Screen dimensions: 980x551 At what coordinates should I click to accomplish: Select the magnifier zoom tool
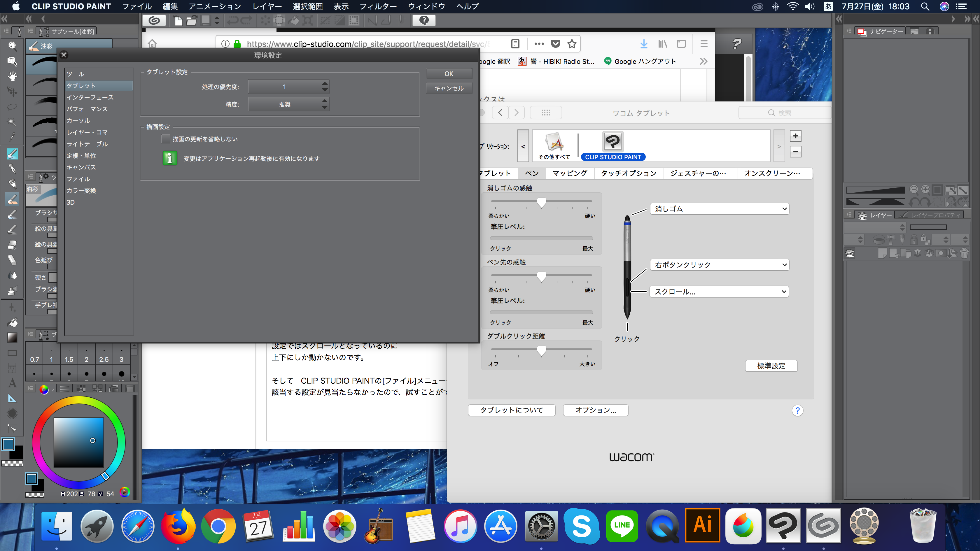(12, 46)
